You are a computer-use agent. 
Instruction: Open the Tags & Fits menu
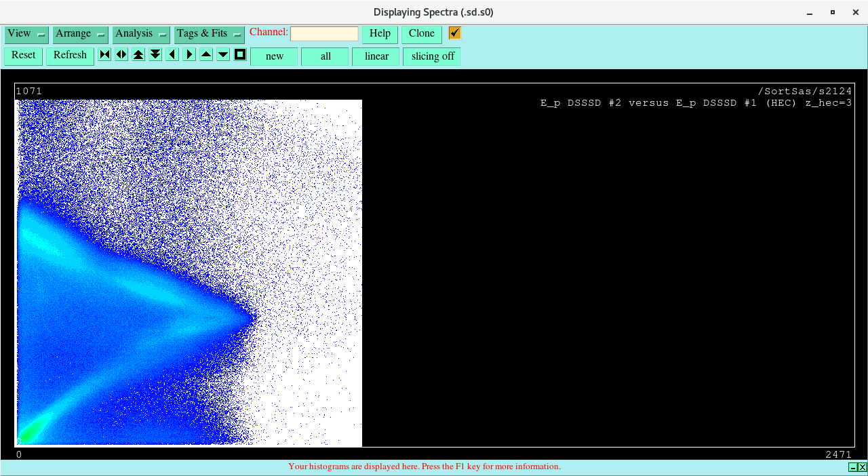[x=209, y=34]
